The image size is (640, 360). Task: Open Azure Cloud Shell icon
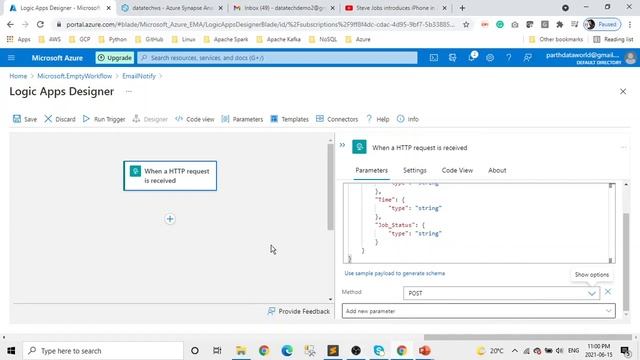coord(433,58)
